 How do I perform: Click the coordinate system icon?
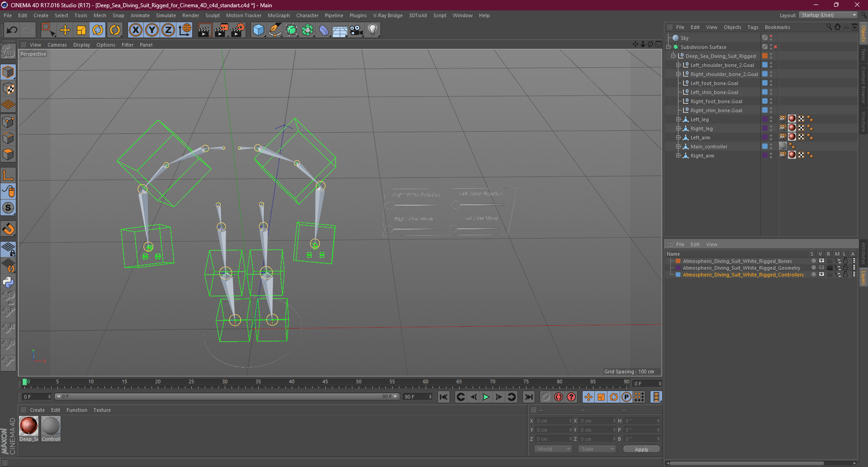click(x=185, y=30)
